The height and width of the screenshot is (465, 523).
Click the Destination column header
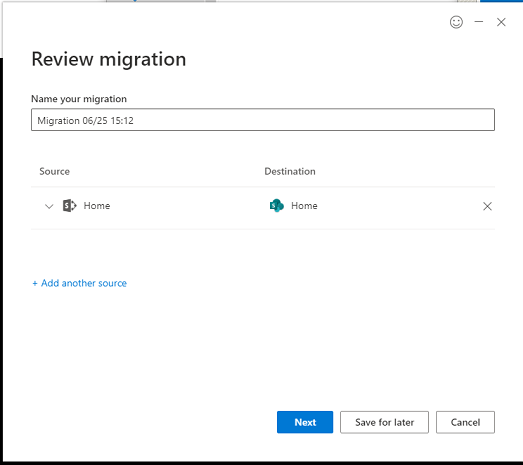pyautogui.click(x=290, y=171)
